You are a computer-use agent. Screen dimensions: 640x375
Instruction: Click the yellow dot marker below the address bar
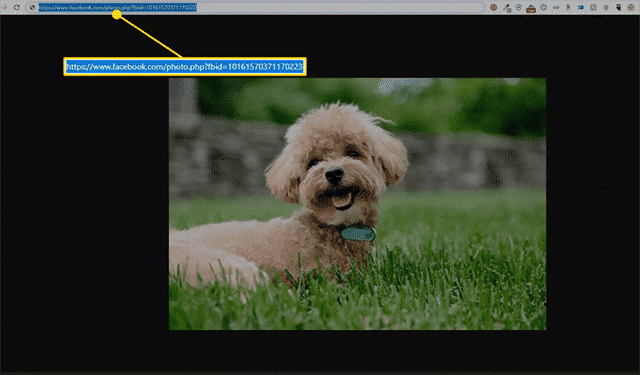(x=117, y=15)
